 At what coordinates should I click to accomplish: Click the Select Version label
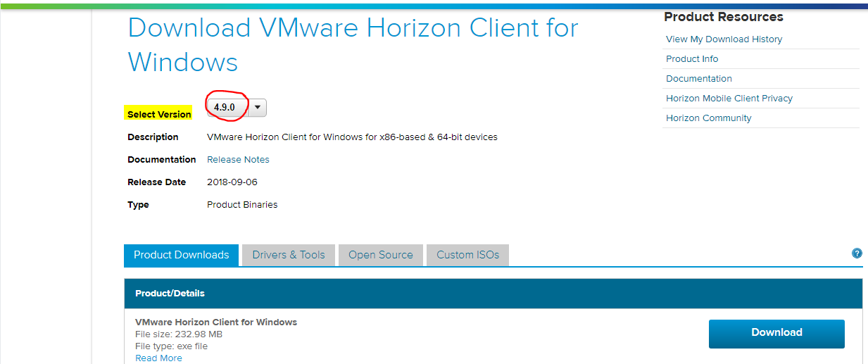coord(159,114)
